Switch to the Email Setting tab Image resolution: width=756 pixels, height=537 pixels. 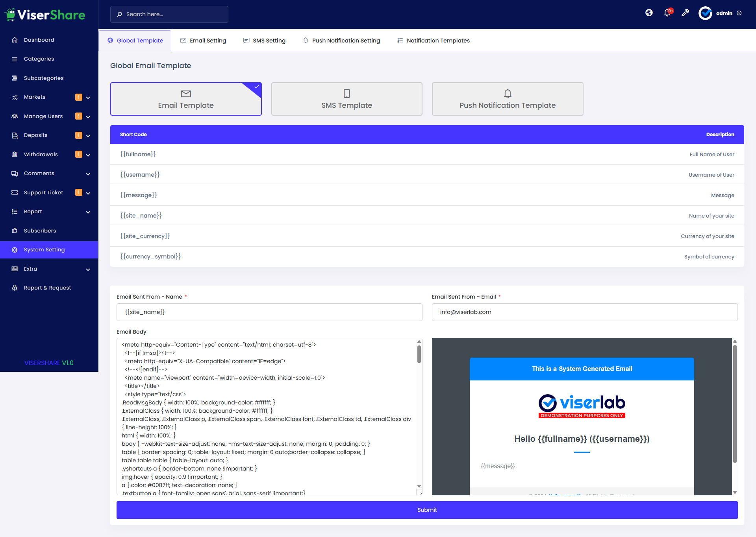[203, 41]
